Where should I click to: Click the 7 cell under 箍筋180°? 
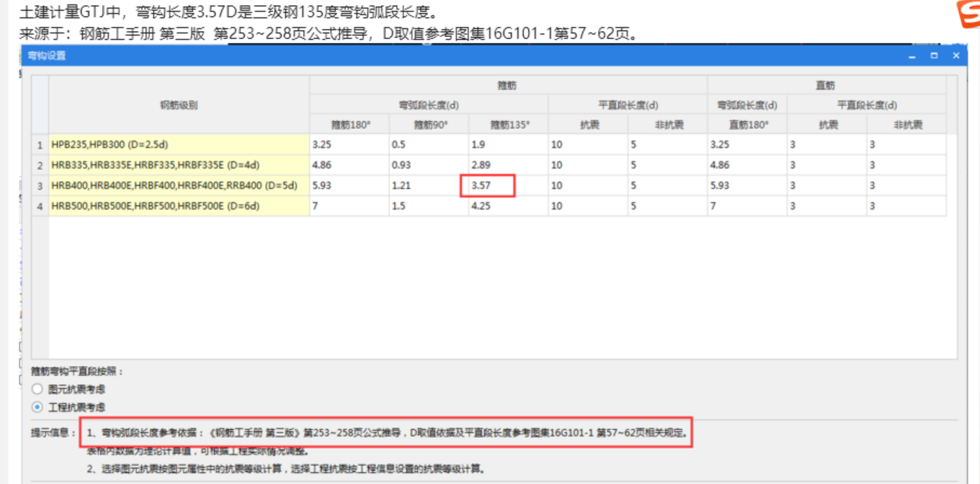[349, 206]
